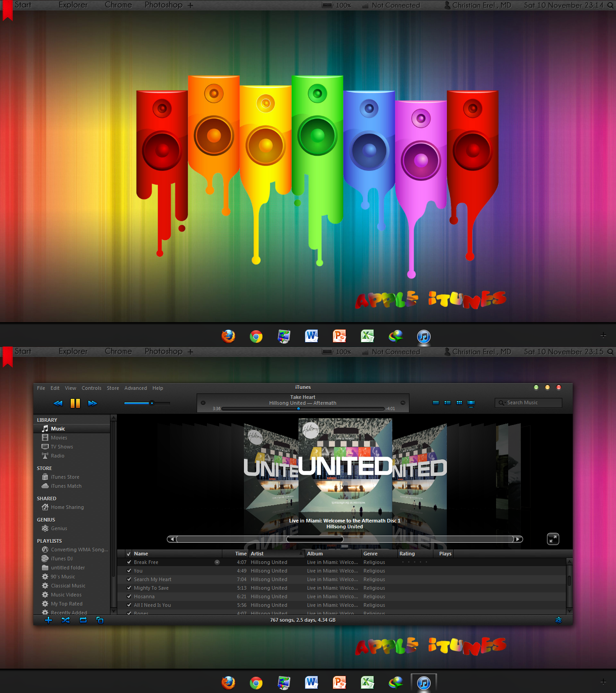This screenshot has height=693, width=616.
Task: Click the checkmark column header in the song list
Action: pos(129,554)
